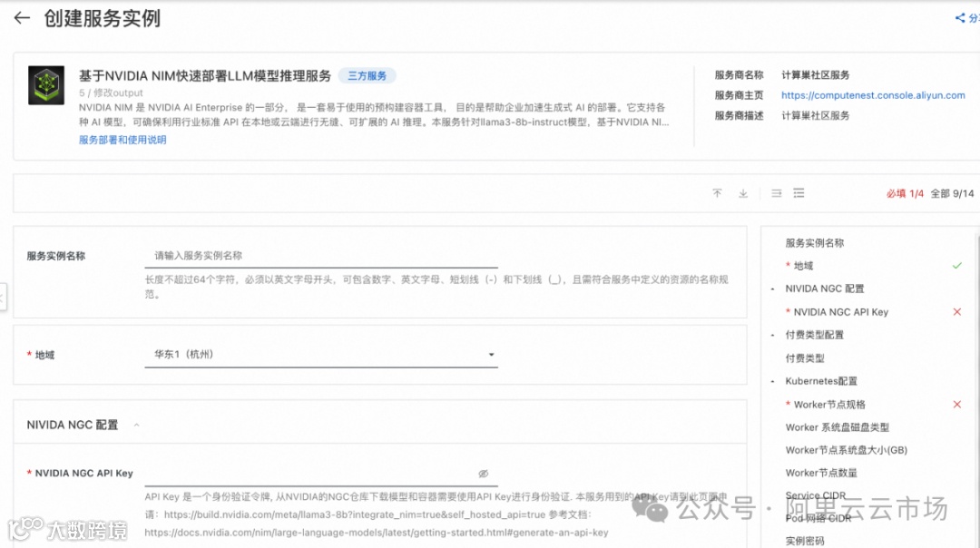Click the left-edge sidebar collapse handle
The width and height of the screenshot is (980, 548).
coord(3,297)
